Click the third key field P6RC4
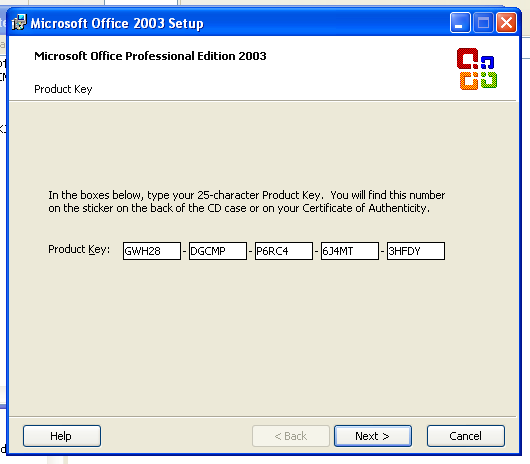This screenshot has width=530, height=464. 284,251
